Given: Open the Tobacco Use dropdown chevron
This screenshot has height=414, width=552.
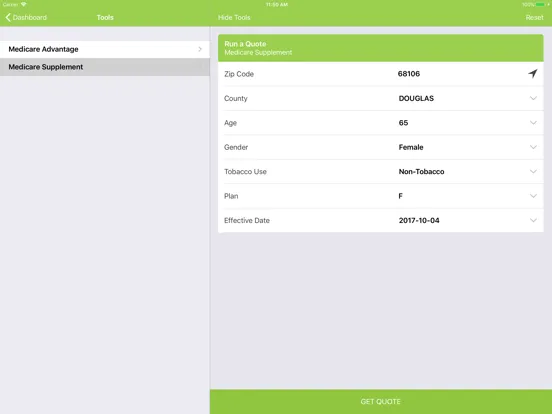Looking at the screenshot, I should coord(533,171).
